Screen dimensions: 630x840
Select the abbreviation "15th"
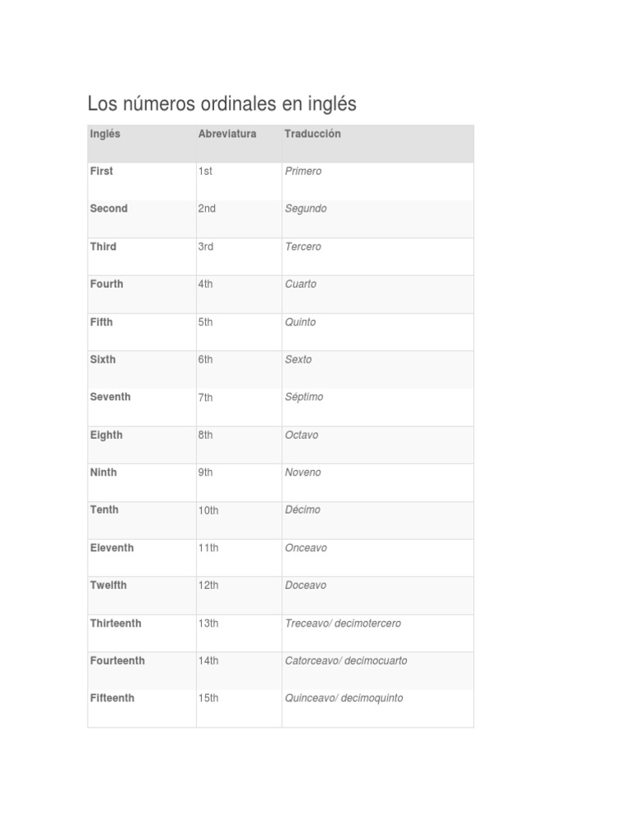click(x=208, y=699)
